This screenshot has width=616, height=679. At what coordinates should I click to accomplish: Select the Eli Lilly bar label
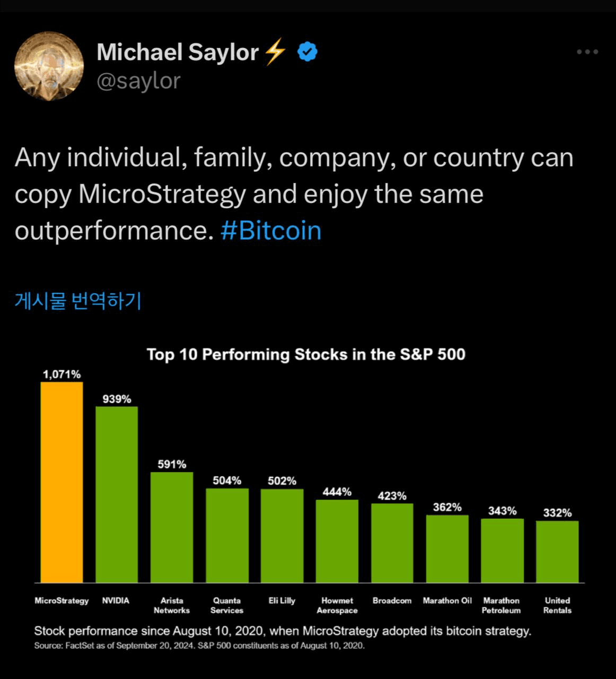(281, 600)
